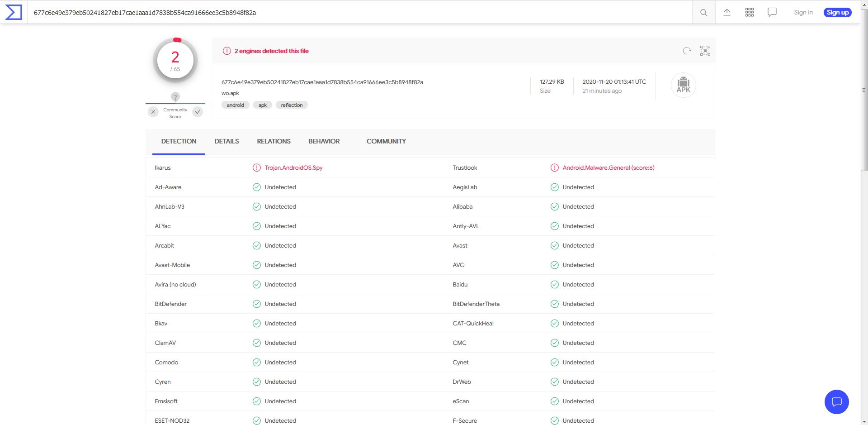Switch to the DETAILS tab
868x425 pixels.
pyautogui.click(x=226, y=141)
